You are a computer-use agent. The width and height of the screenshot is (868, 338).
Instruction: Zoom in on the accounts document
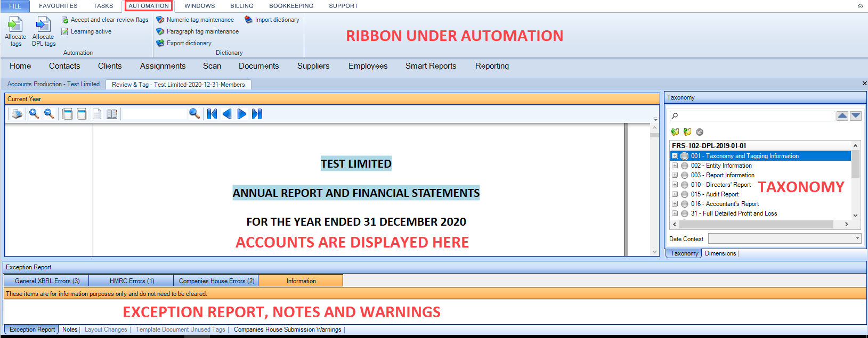pyautogui.click(x=34, y=114)
